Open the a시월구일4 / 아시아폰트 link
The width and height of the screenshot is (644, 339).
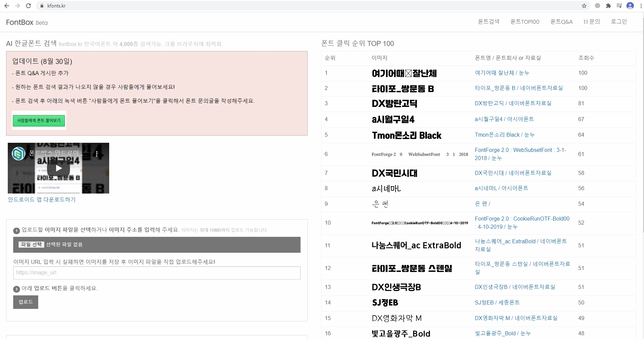pyautogui.click(x=504, y=119)
